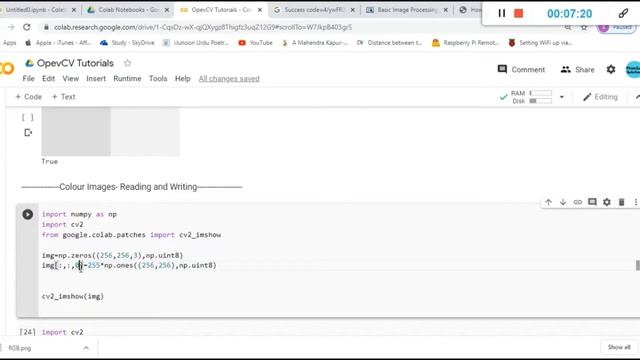Viewport: 640px width, 360px height.
Task: Open the Tools menu
Action: pos(158,79)
